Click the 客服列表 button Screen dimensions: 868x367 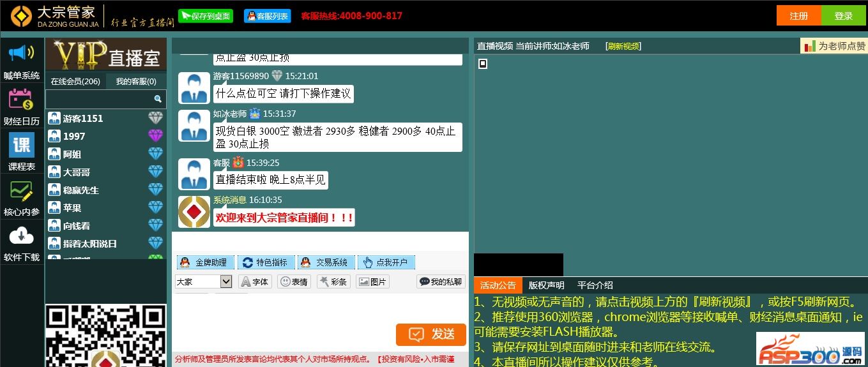(267, 16)
